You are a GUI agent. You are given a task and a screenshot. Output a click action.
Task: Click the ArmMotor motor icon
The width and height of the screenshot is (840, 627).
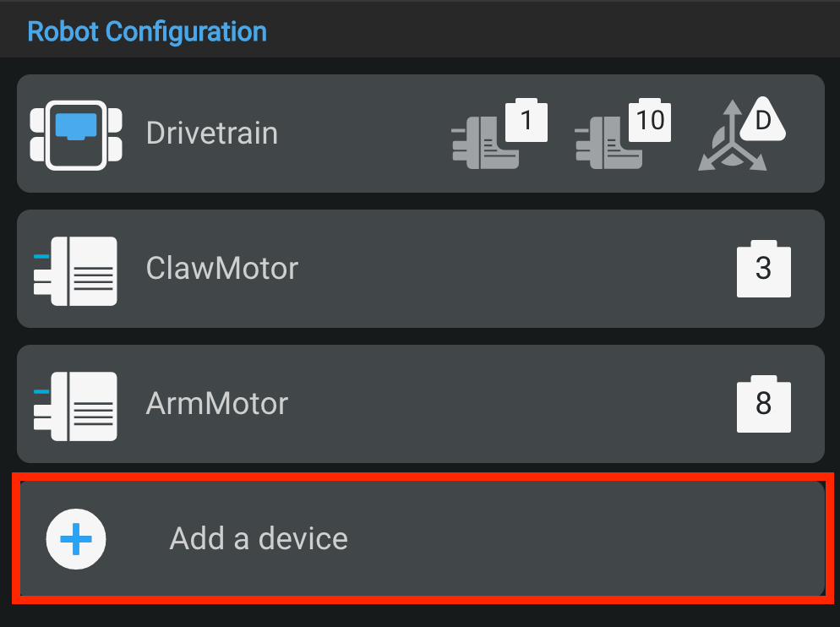[x=76, y=403]
